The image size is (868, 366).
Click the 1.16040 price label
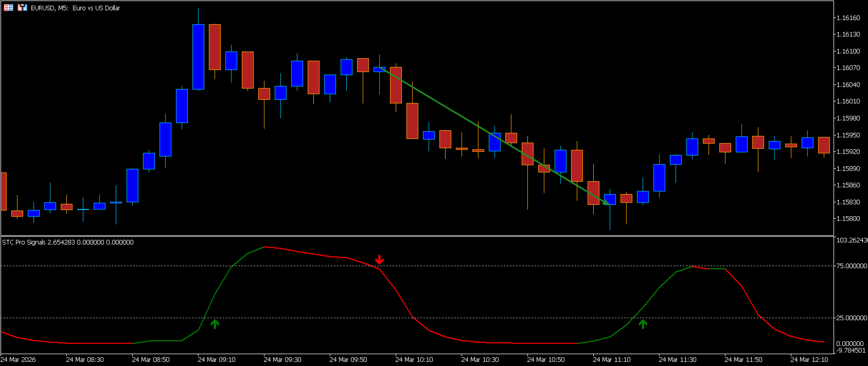pos(848,85)
